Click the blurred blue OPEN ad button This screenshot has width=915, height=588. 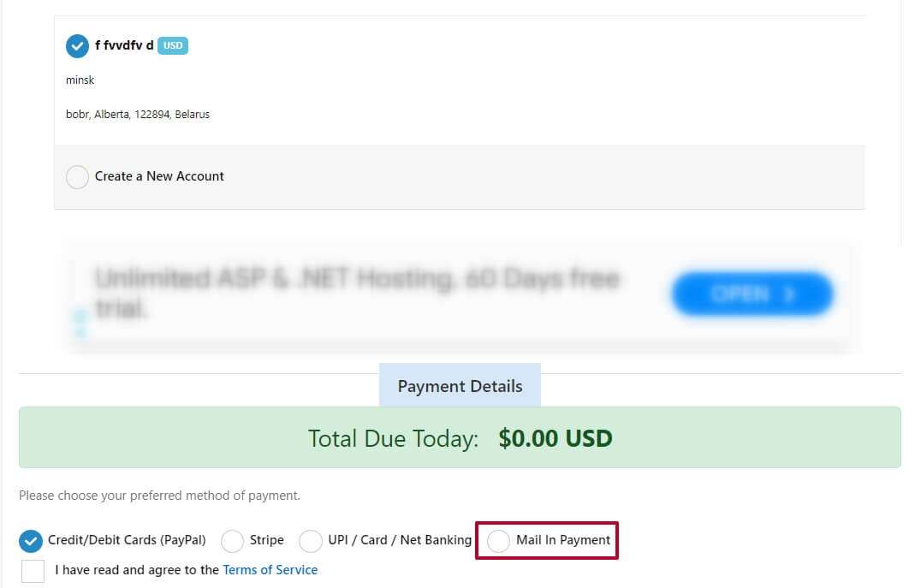tap(752, 294)
